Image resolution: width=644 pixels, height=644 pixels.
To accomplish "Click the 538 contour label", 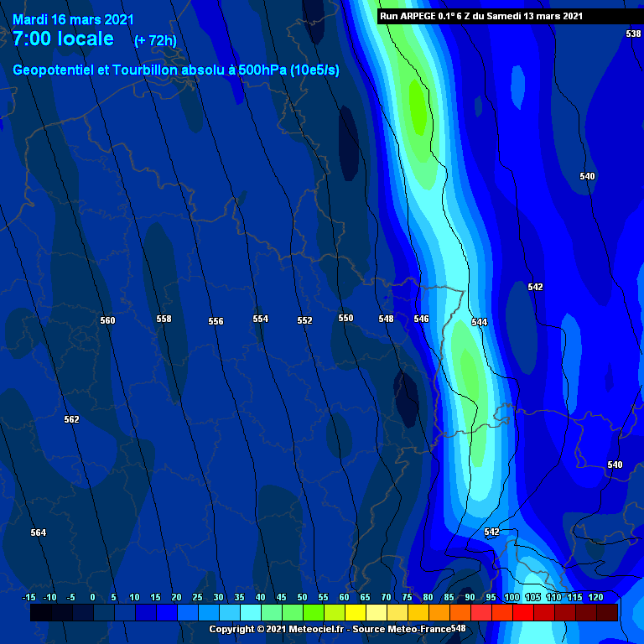I will [x=633, y=34].
